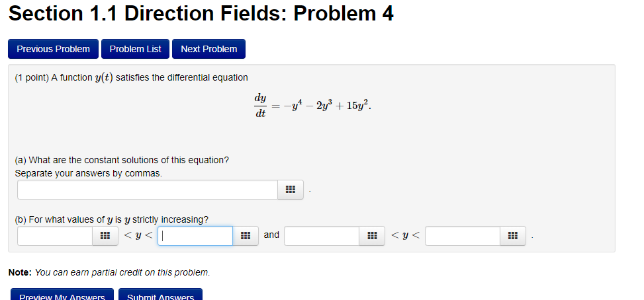Focus second interval upper bound field
The height and width of the screenshot is (300, 644).
[463, 236]
